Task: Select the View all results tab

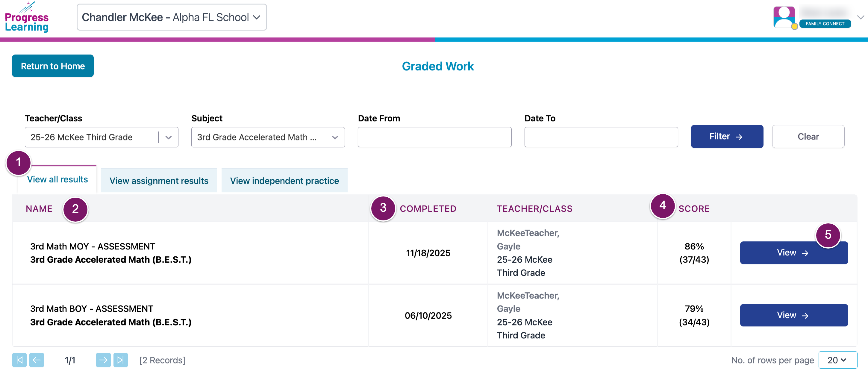Action: [57, 179]
